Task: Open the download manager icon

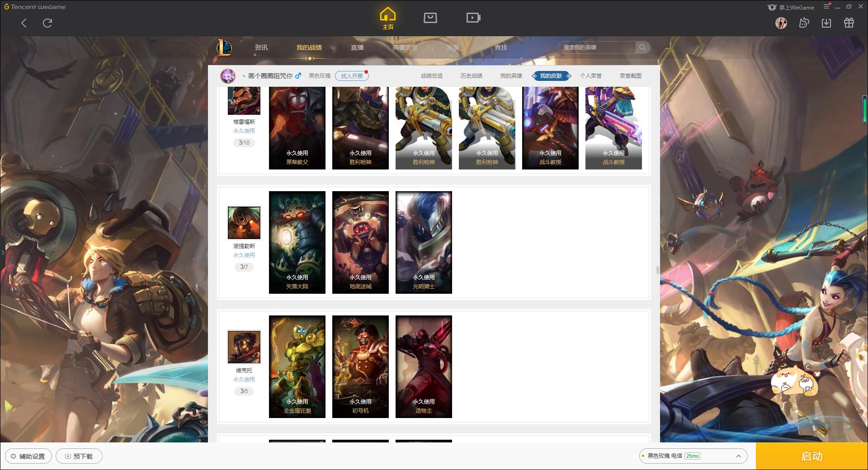Action: pyautogui.click(x=826, y=23)
